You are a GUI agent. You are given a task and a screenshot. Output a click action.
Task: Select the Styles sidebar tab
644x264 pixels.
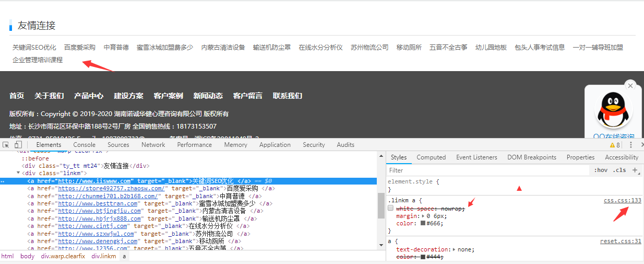399,157
